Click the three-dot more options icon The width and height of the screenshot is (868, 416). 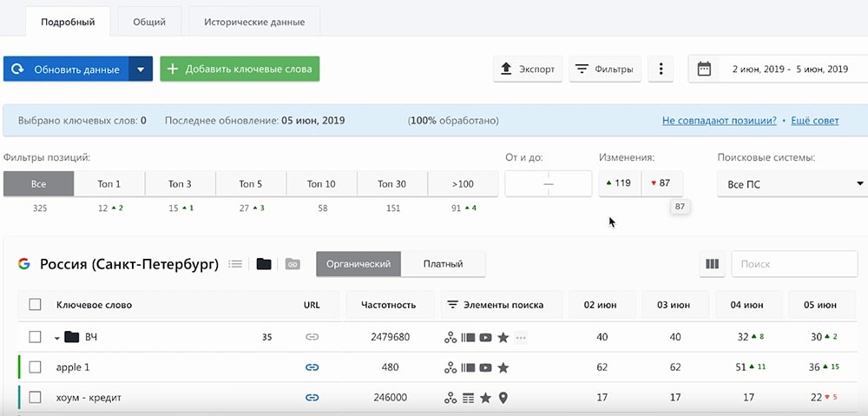pyautogui.click(x=661, y=69)
